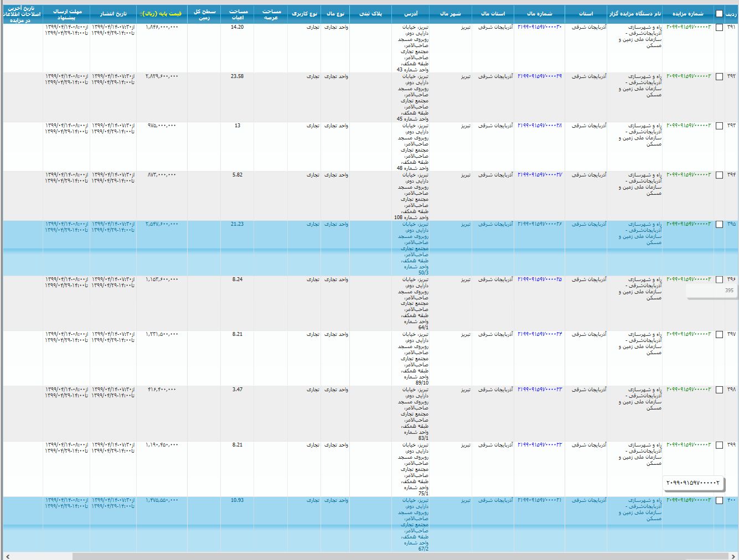Open the blue property number link in row ۳۹۹
This screenshot has height=560, width=739.
pos(540,445)
